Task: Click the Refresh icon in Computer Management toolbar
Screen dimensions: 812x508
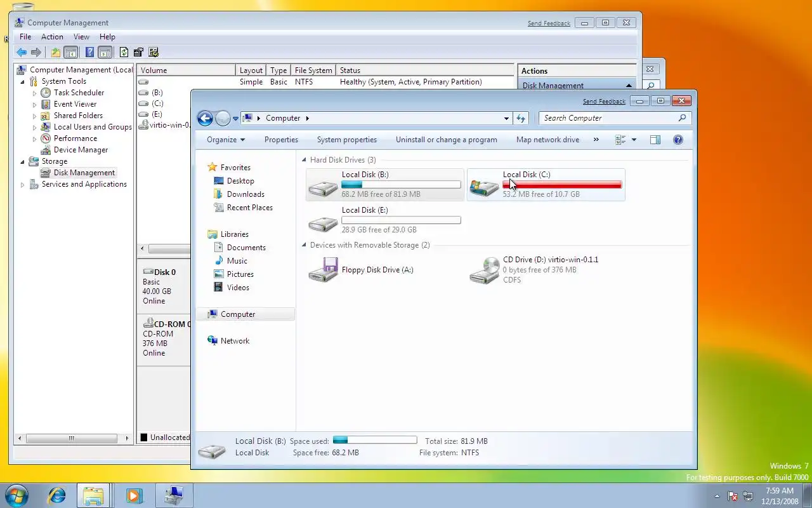Action: click(124, 53)
